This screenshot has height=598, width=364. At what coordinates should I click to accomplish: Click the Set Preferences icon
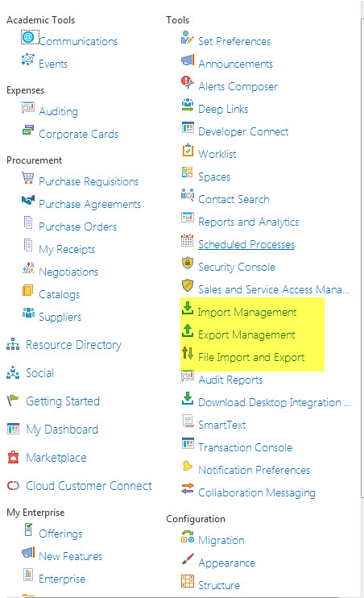(x=188, y=37)
